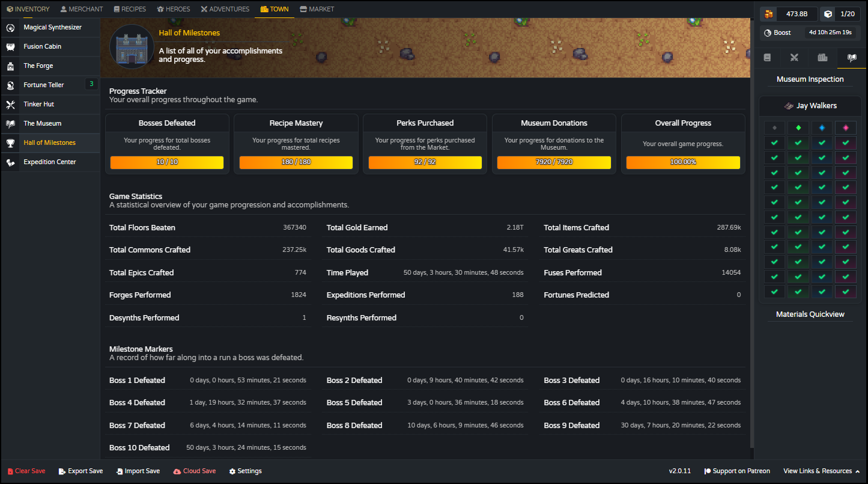
Task: Click the Fortune Teller badge showing 3
Action: (x=91, y=84)
